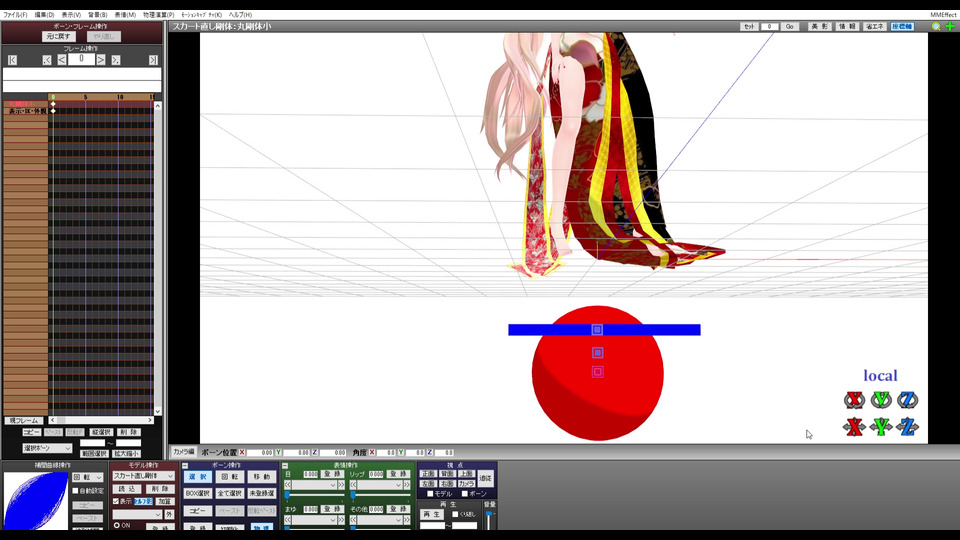Open the 背景(B) menu
Screen dimensions: 960x540
(x=97, y=15)
